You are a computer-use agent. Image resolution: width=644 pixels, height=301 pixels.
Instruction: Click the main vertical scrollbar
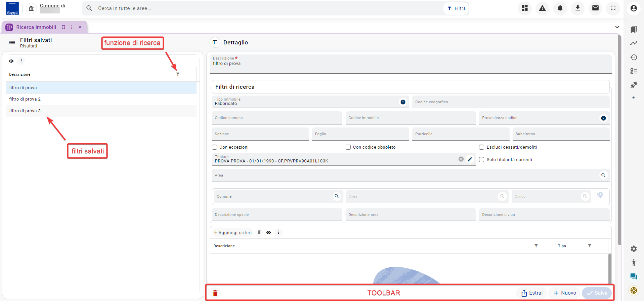point(619,140)
